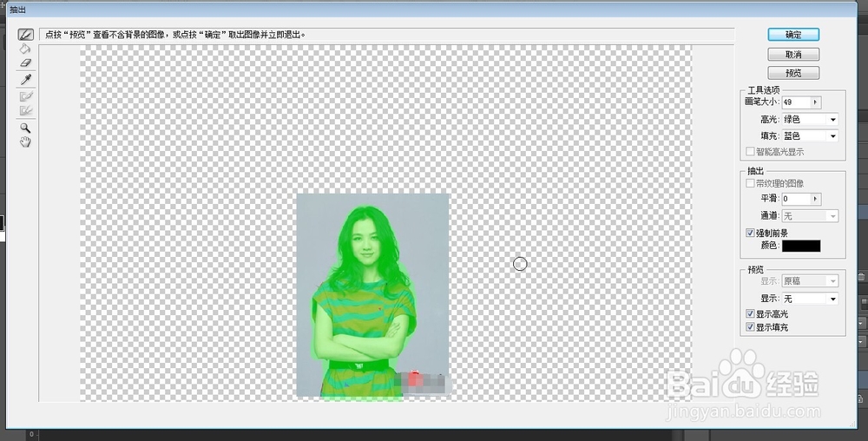The width and height of the screenshot is (868, 441).
Task: Click the 预览 button
Action: [793, 72]
